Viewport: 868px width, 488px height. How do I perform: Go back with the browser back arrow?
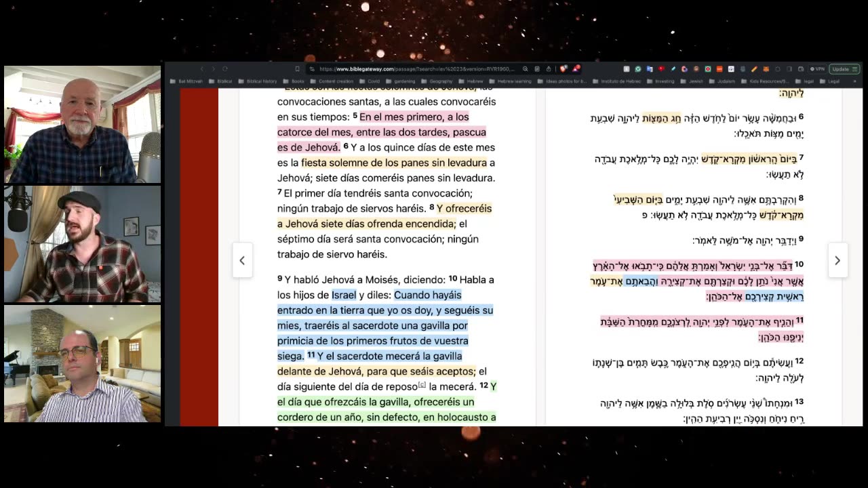202,68
